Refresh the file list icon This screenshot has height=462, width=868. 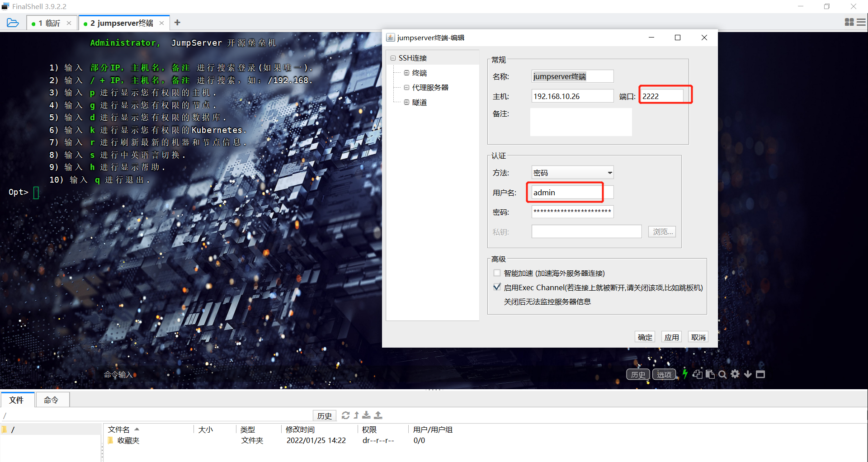346,415
